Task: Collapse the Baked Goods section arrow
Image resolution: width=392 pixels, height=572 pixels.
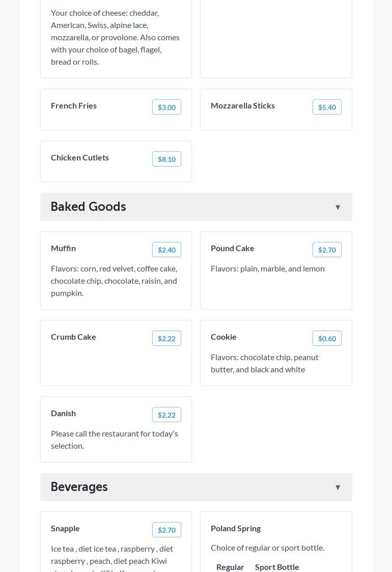Action: point(338,207)
